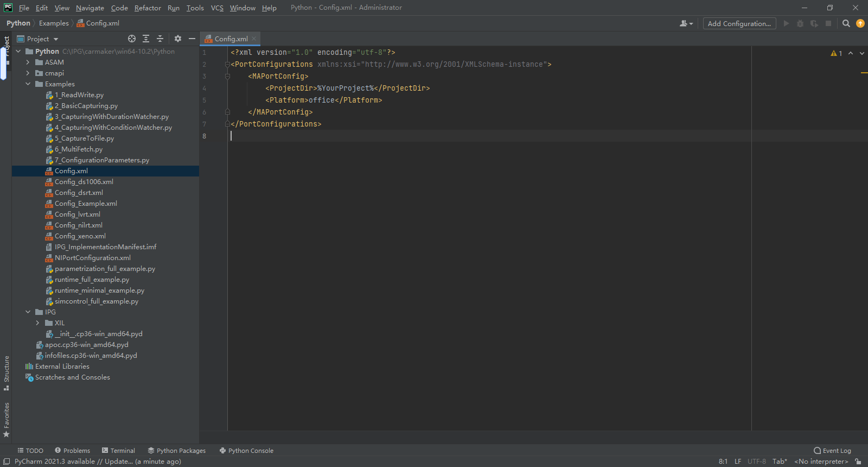Click the No interpreter status widget

tap(821, 462)
